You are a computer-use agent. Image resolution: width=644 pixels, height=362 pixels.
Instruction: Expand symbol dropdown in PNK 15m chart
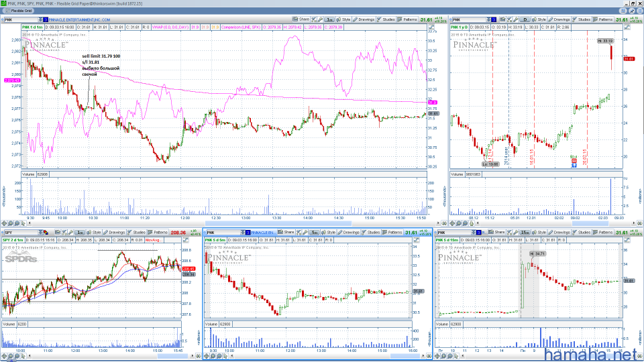click(474, 233)
